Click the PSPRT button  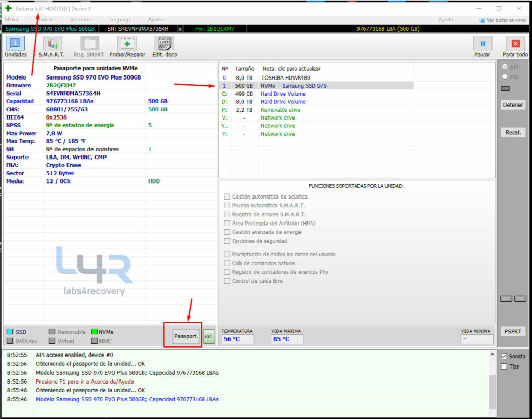point(513,331)
